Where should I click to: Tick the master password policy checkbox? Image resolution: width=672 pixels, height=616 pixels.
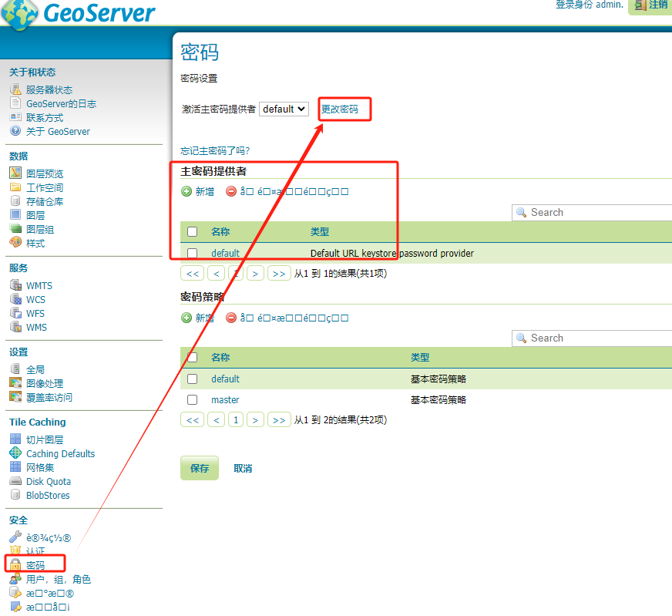[x=193, y=399]
